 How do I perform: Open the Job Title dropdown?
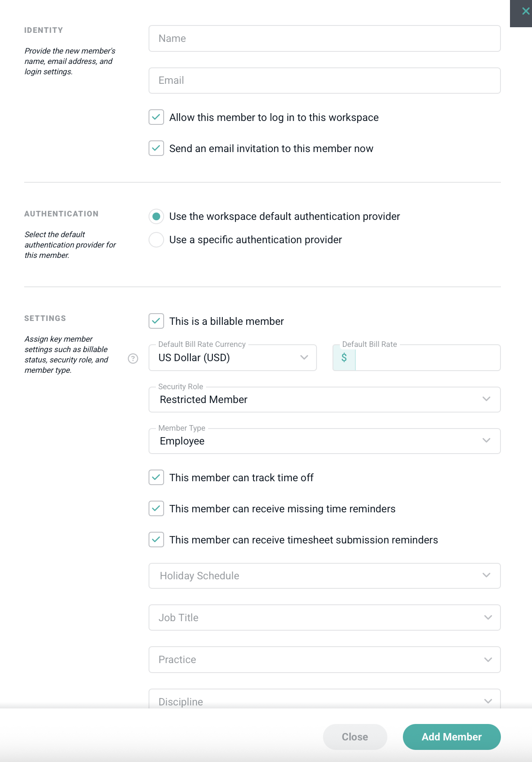click(324, 618)
